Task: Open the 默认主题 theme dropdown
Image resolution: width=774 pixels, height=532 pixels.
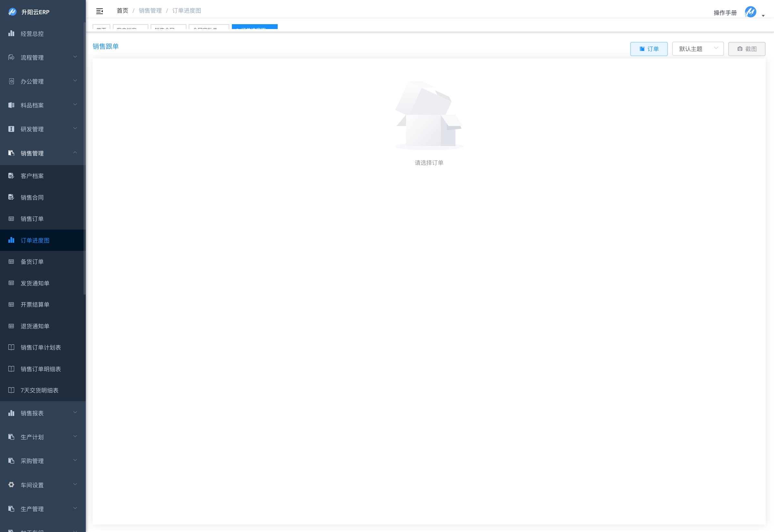Action: (x=697, y=49)
